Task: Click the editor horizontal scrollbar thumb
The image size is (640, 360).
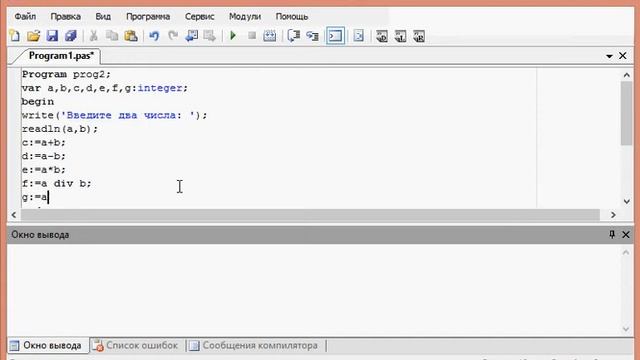Action: coord(310,215)
